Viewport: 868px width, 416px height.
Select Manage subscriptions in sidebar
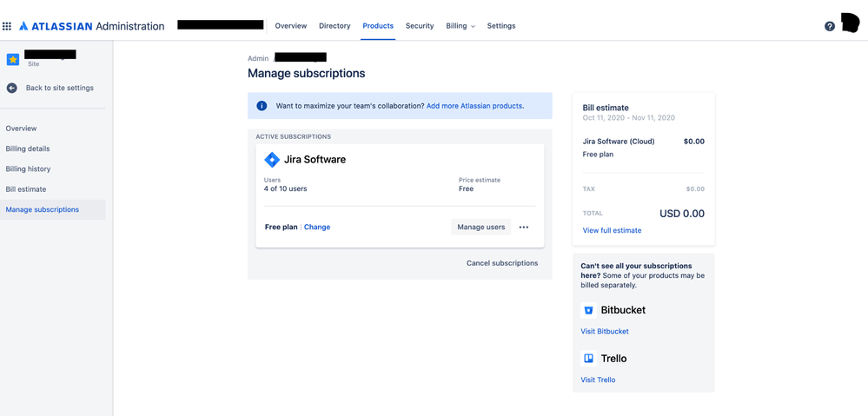tap(53, 209)
